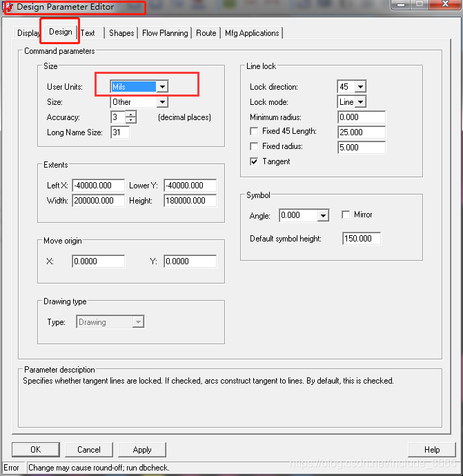Open the Flow Planning tab
This screenshot has height=476, width=463.
(x=165, y=33)
